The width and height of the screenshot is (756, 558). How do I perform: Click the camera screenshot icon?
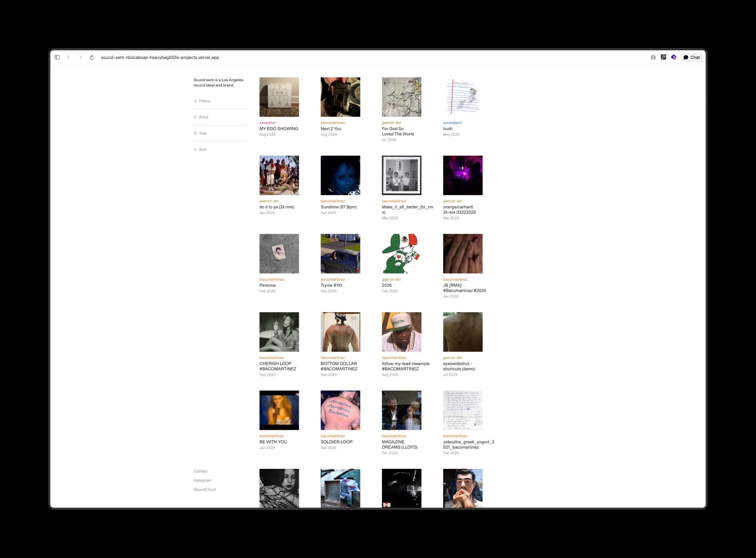pyautogui.click(x=653, y=57)
